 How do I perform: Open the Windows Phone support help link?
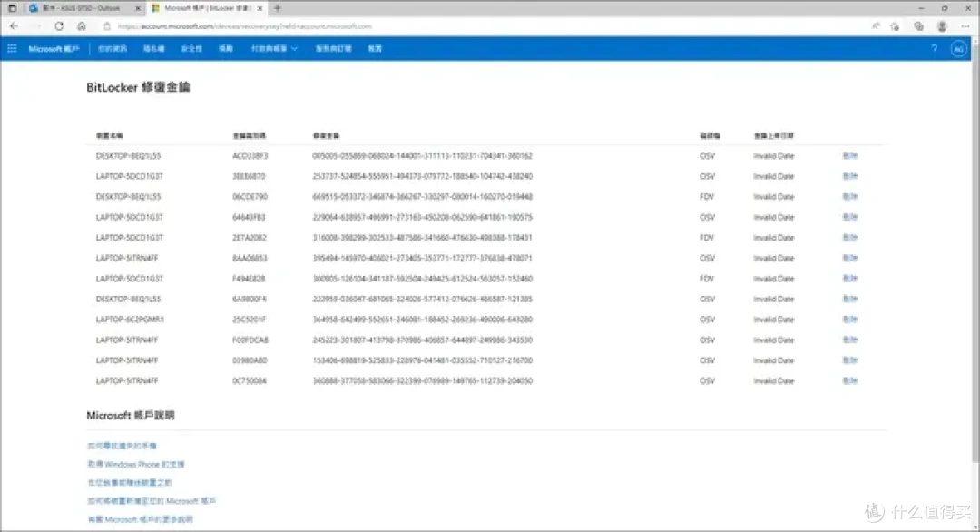click(x=136, y=465)
